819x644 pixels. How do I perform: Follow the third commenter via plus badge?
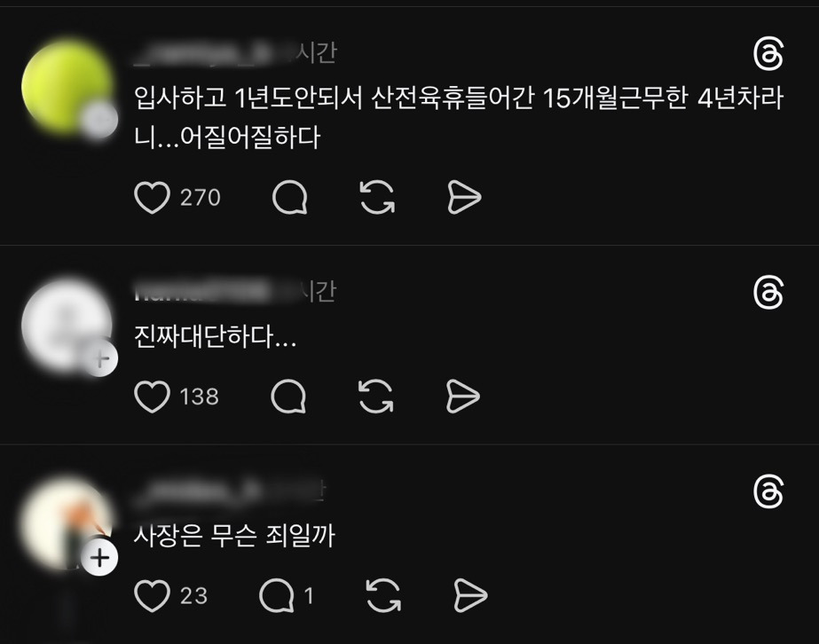click(99, 558)
